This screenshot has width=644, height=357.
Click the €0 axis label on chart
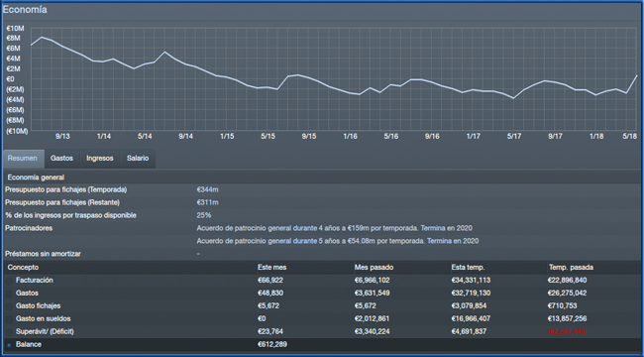coord(10,79)
